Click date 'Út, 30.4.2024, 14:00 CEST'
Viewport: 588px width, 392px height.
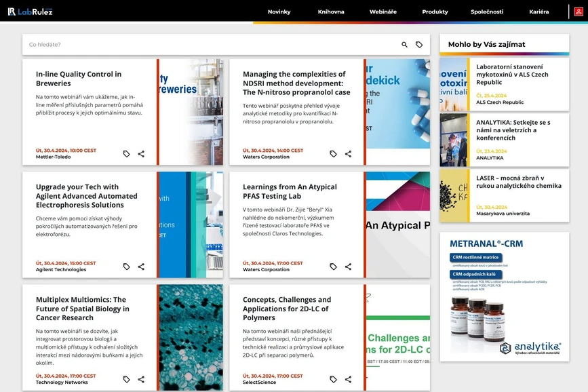273,151
